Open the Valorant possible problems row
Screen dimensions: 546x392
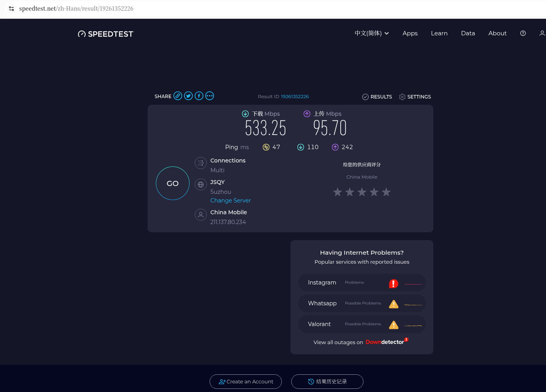point(362,324)
